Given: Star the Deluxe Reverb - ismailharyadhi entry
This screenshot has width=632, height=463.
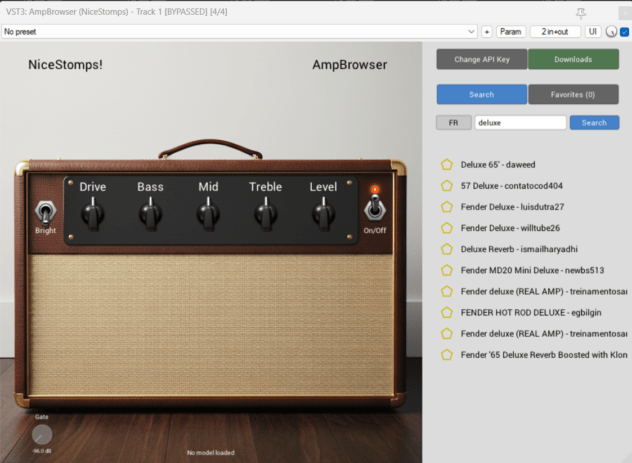Looking at the screenshot, I should [447, 249].
